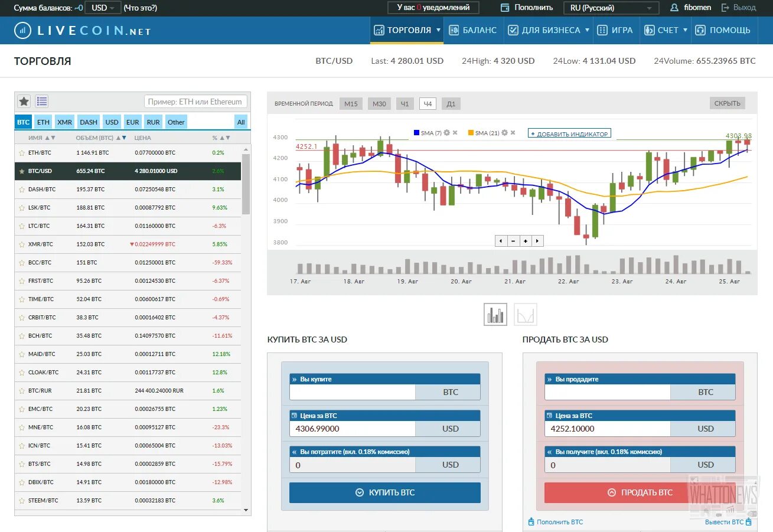Switch to list view icon above pair list
Screen dimensions: 773x532
point(41,101)
